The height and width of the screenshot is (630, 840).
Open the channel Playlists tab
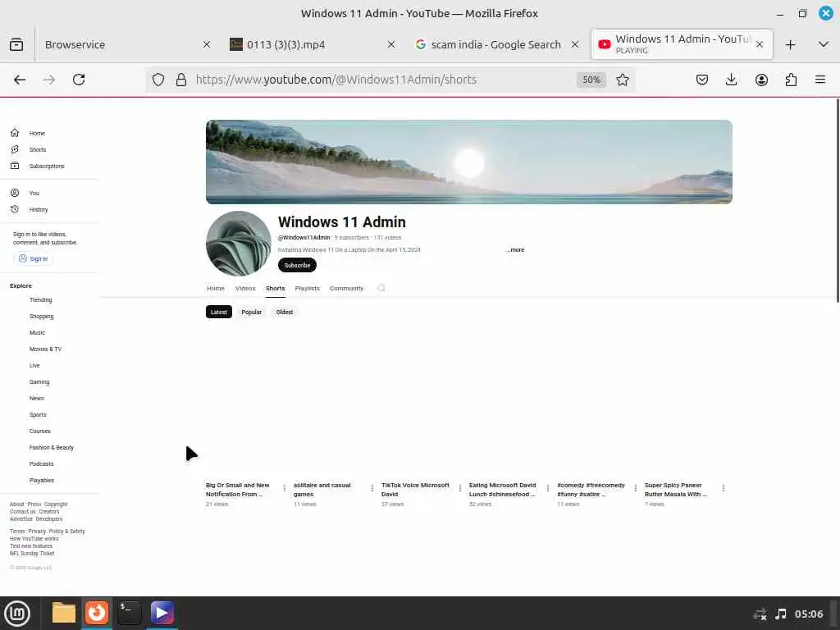[307, 288]
